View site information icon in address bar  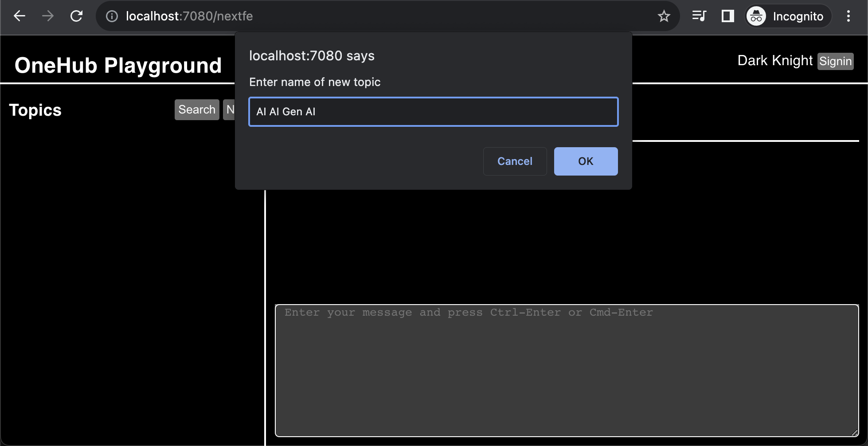112,16
